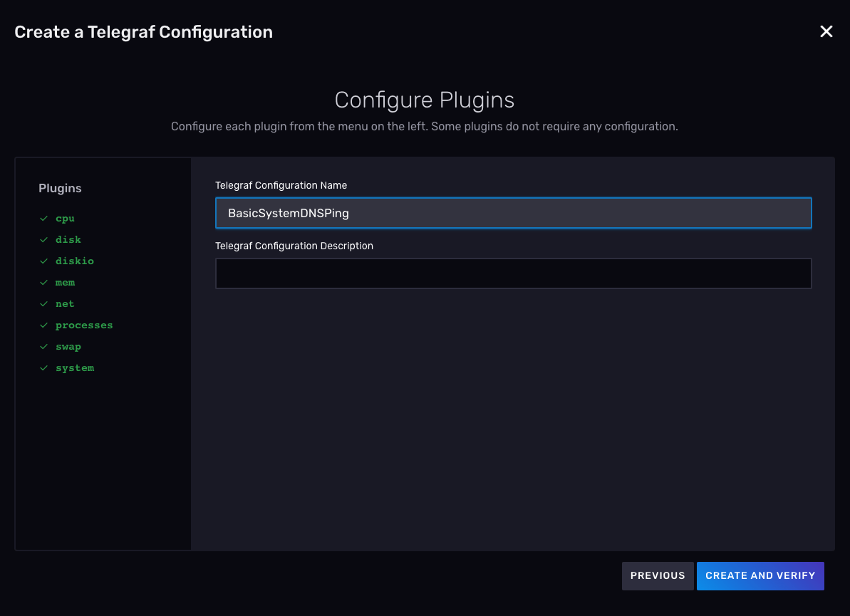Click the checkmark icon beside diskio
Screen dimensions: 850x616
pos(44,261)
